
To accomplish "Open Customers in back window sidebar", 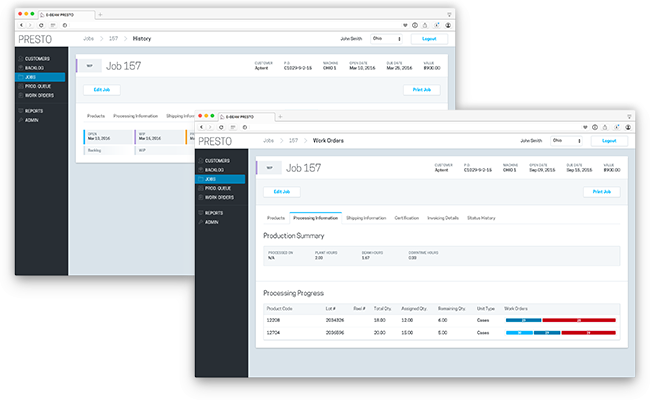I will pos(37,59).
